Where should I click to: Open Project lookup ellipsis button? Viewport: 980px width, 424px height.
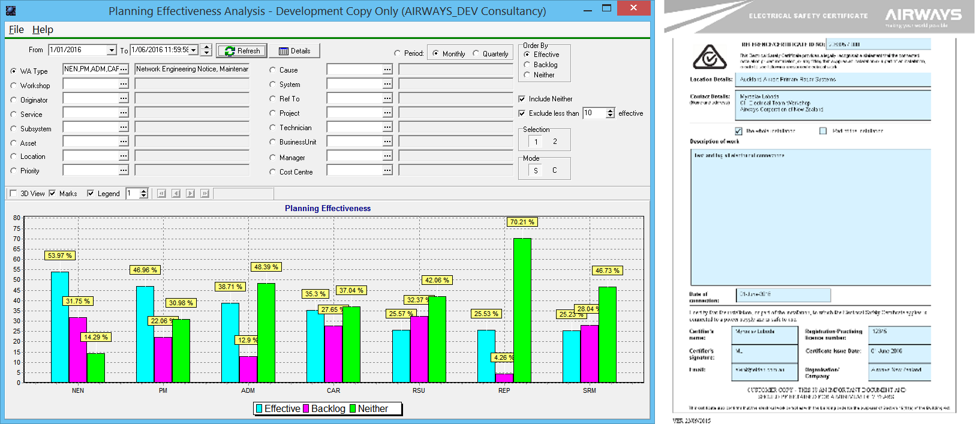click(x=387, y=113)
